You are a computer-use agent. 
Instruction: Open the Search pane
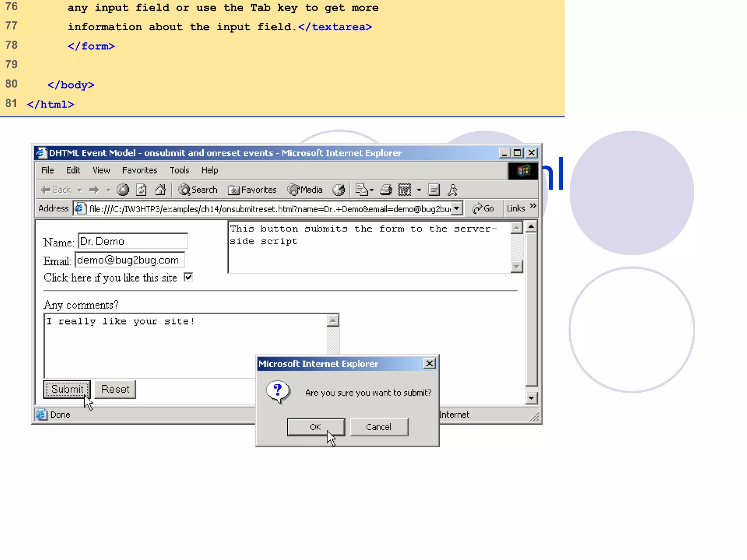tap(198, 190)
